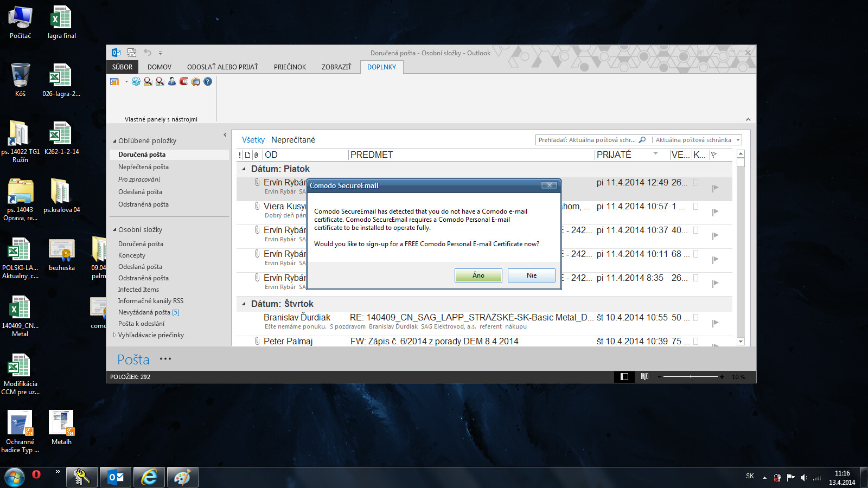Image resolution: width=868 pixels, height=488 pixels.
Task: Select the bezheska certificate desktop icon
Action: click(61, 254)
